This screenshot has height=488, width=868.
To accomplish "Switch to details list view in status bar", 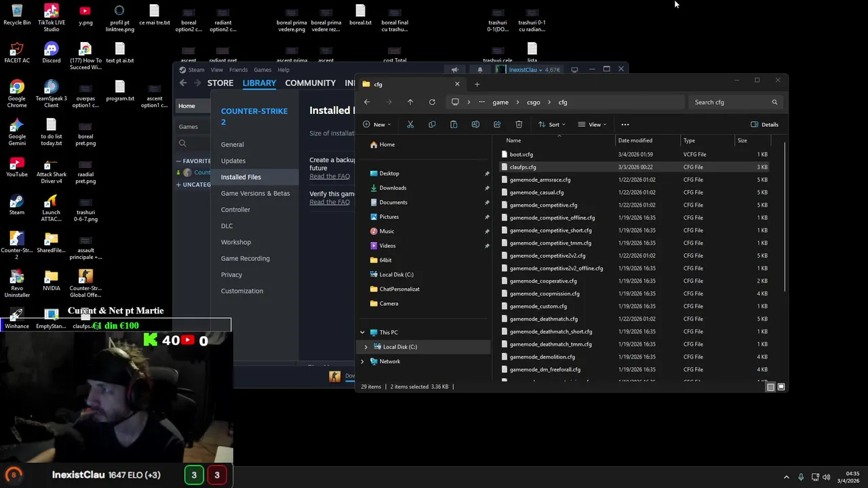I will coord(770,387).
